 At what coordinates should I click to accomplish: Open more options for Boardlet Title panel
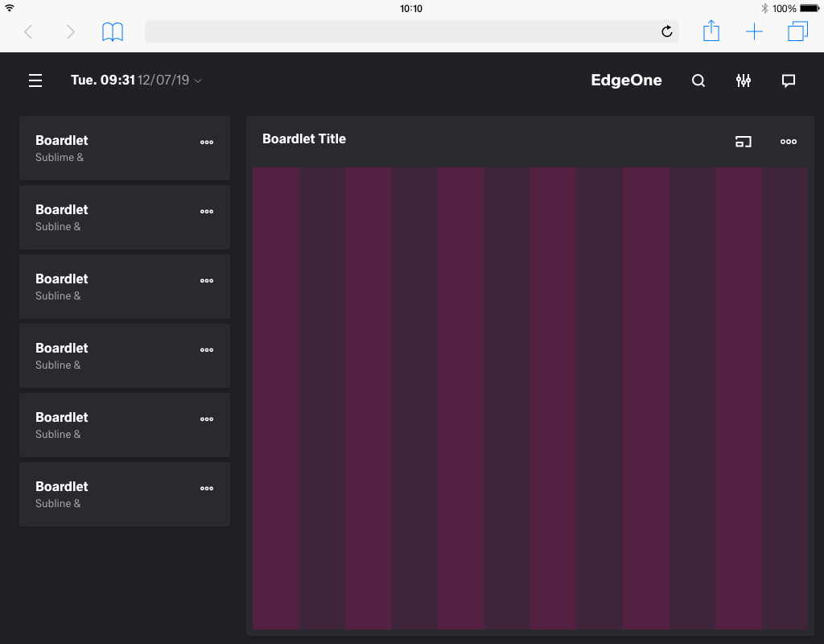789,142
